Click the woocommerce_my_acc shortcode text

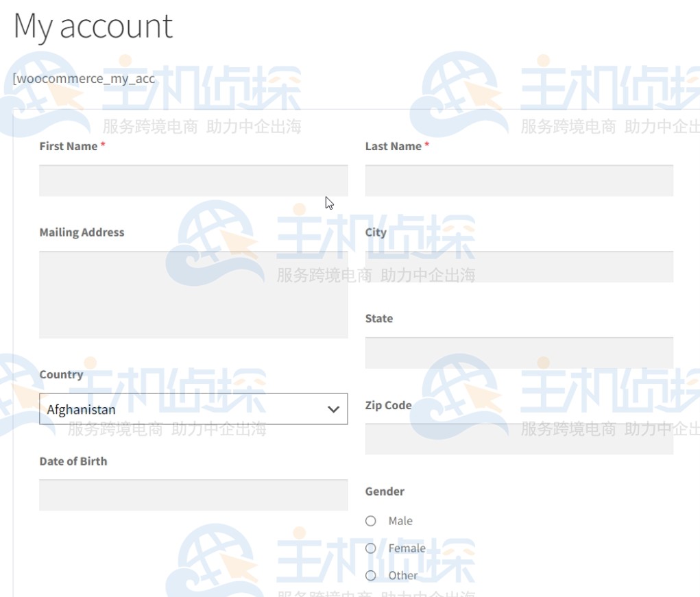coord(84,78)
